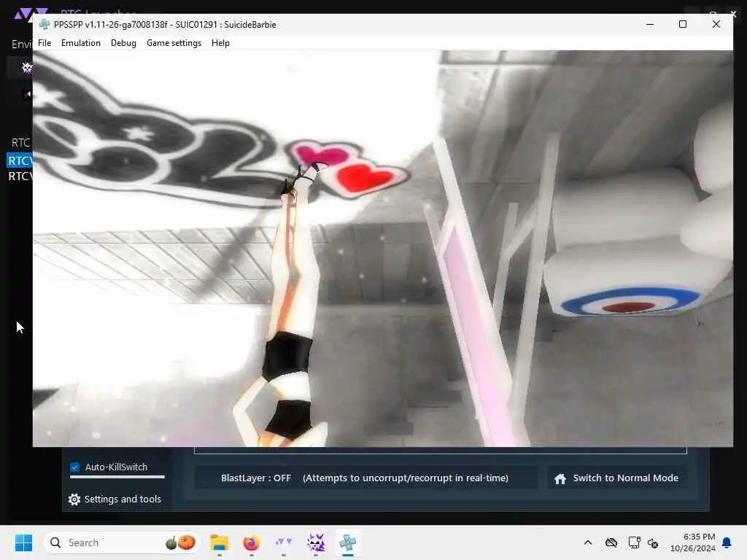The width and height of the screenshot is (747, 560).
Task: Click Switch to Normal Mode button
Action: point(617,478)
